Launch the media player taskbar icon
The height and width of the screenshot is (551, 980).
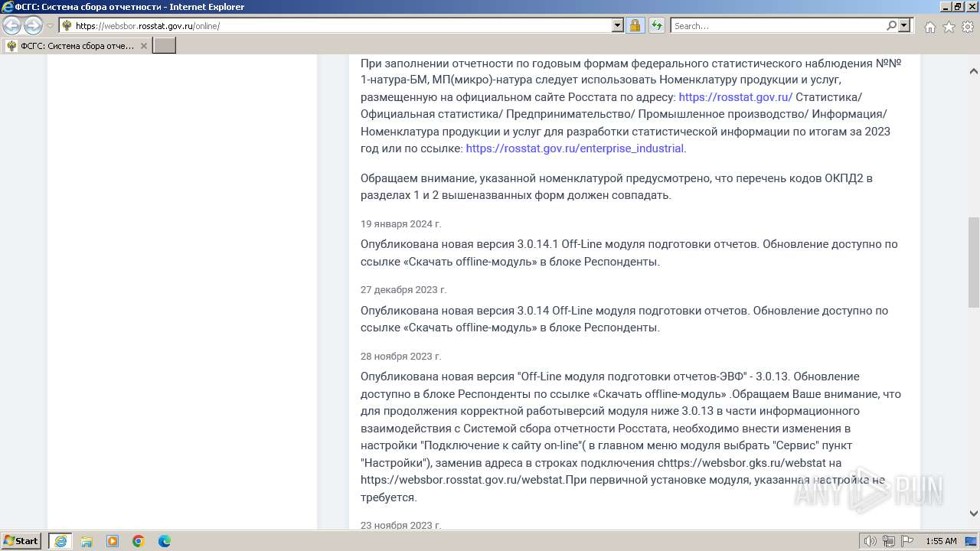pos(113,541)
